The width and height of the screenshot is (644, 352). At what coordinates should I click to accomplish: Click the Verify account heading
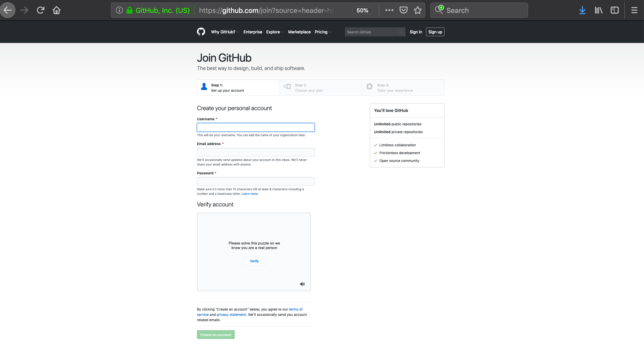(x=215, y=204)
